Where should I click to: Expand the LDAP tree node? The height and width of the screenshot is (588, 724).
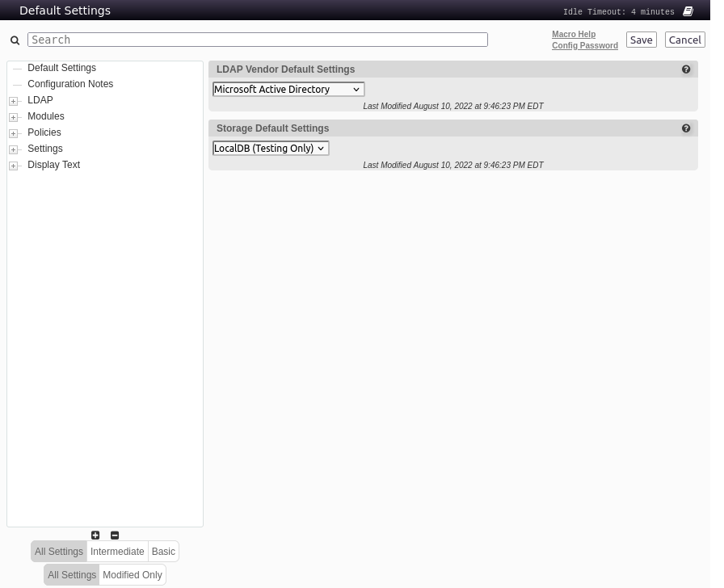point(14,101)
